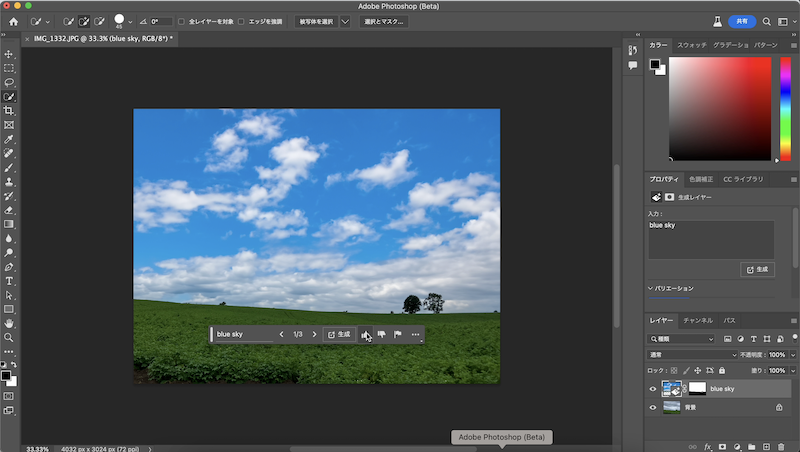The width and height of the screenshot is (800, 452).
Task: Click 生成 button in contextual taskbar
Action: [x=339, y=335]
